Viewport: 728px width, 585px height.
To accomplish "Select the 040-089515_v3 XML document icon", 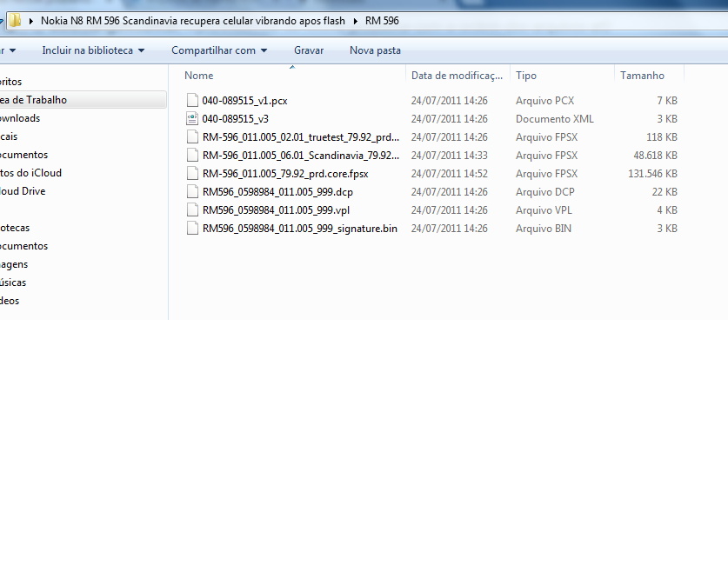I will click(192, 119).
